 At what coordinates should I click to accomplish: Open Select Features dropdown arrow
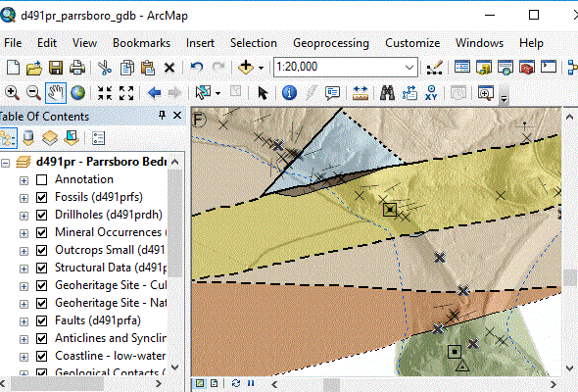(217, 93)
